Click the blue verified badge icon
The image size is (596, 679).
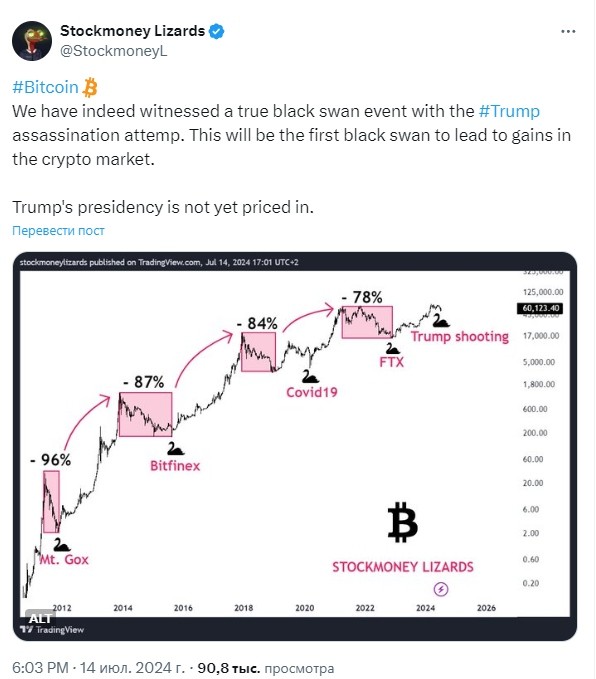pyautogui.click(x=216, y=31)
